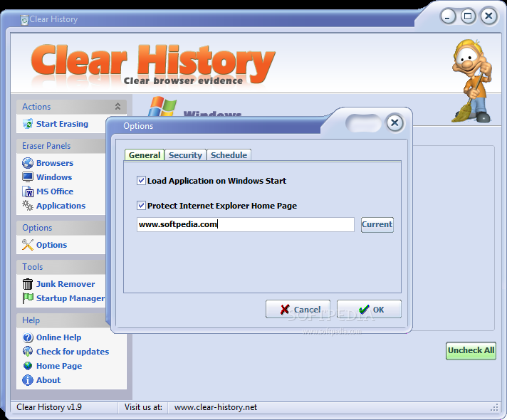Open the Options link in sidebar
The image size is (507, 420).
pyautogui.click(x=52, y=245)
